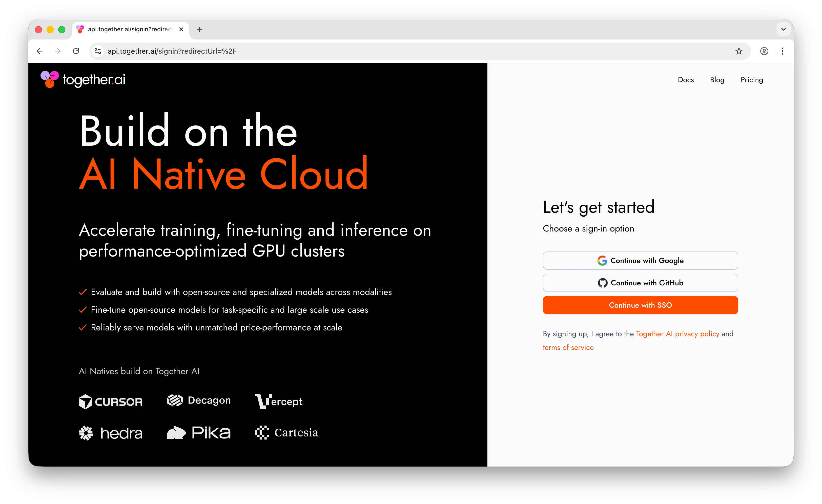Click the Continue with SSO button

coord(640,305)
